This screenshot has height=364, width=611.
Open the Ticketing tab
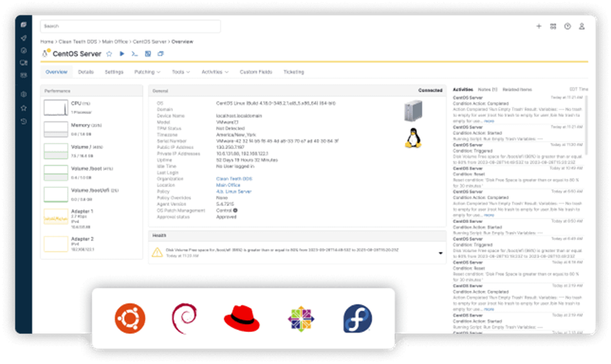tap(293, 72)
